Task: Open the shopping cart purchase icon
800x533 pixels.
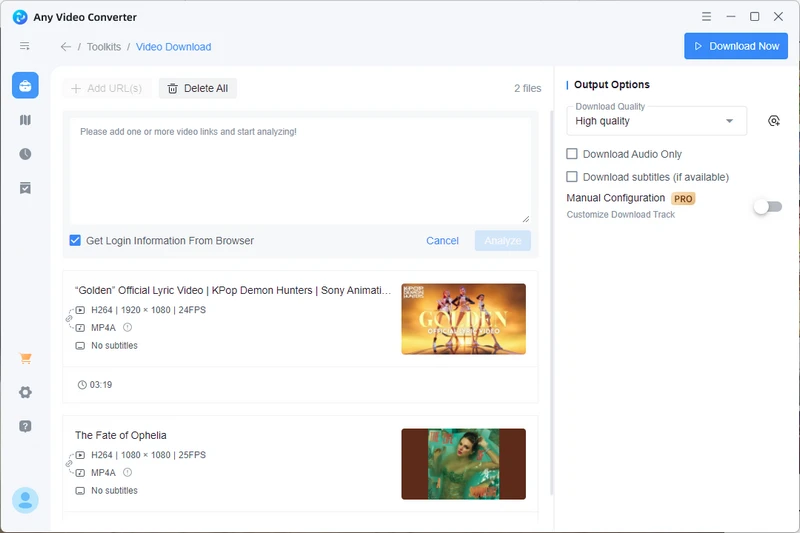Action: (x=25, y=359)
